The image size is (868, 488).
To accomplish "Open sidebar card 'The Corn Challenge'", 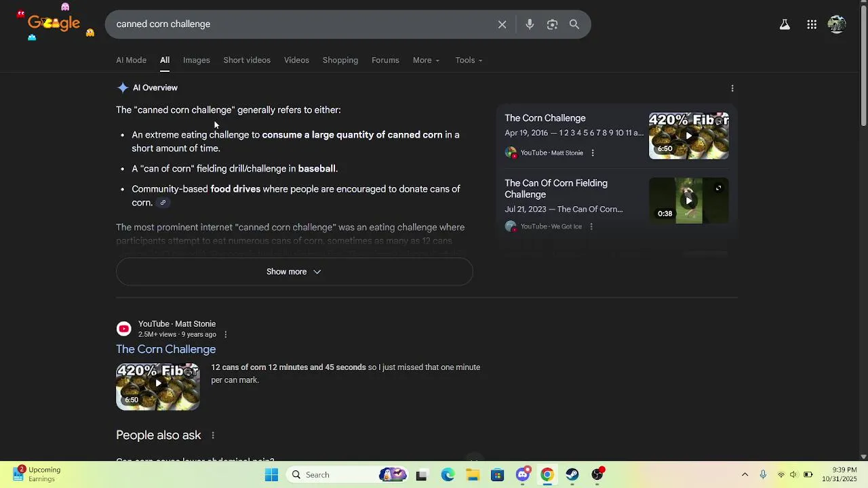I will 545,119.
